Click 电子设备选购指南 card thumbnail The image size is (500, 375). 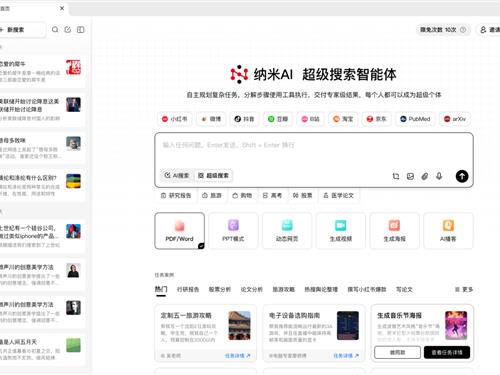pos(348,325)
